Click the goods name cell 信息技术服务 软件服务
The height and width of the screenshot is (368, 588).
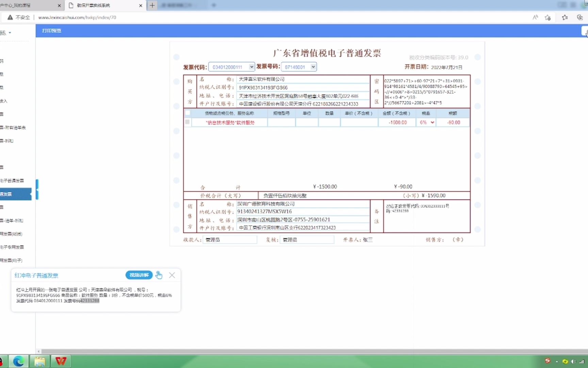click(230, 122)
